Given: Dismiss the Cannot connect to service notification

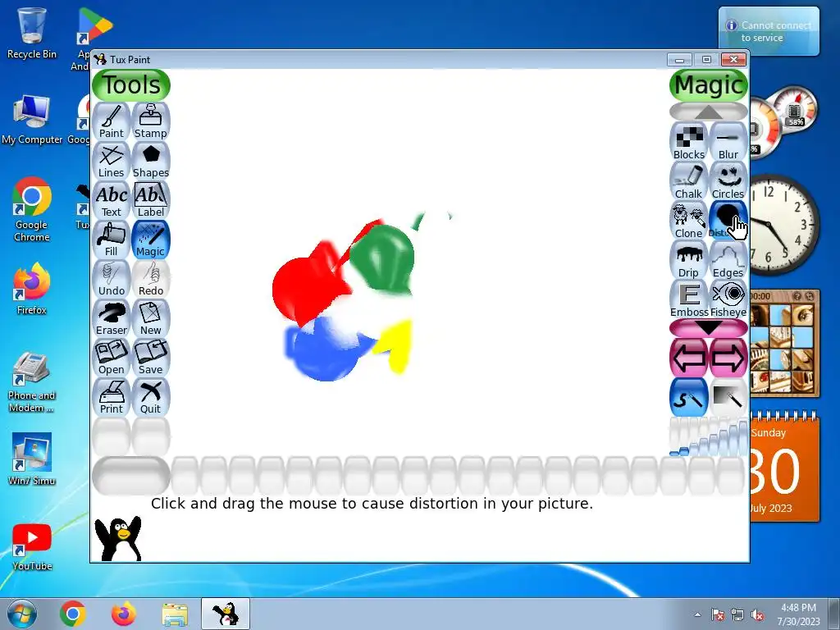Looking at the screenshot, I should 769,31.
